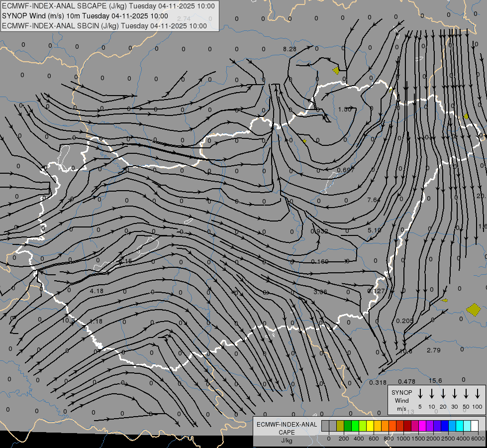Click the SBCIN title line in header box

(104, 26)
